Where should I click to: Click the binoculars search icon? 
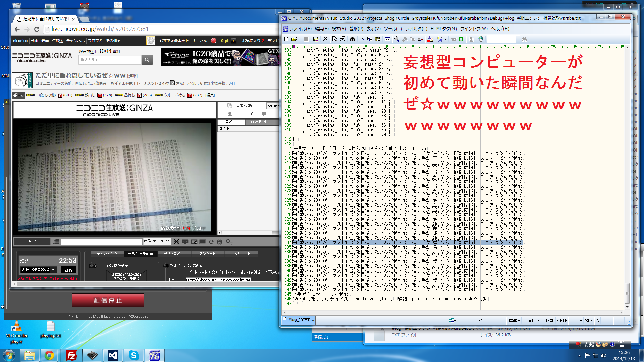tap(524, 39)
